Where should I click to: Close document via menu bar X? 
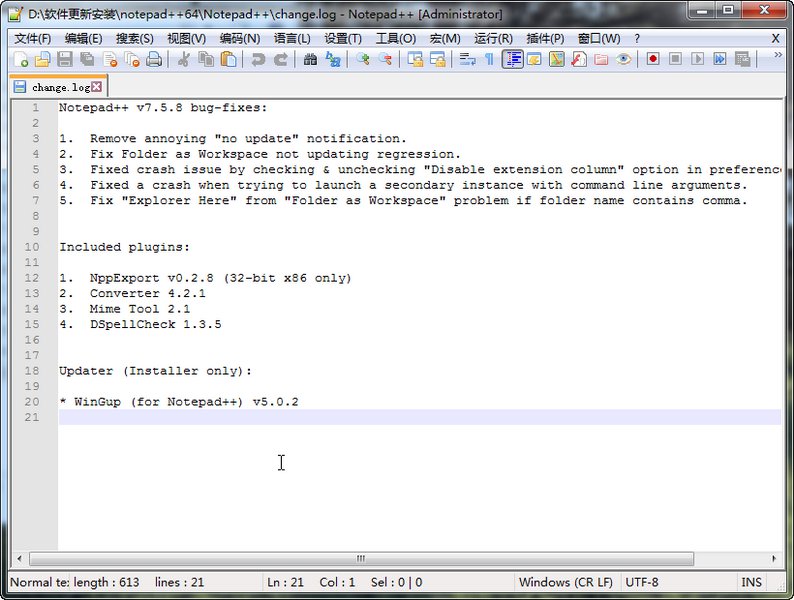pyautogui.click(x=775, y=38)
